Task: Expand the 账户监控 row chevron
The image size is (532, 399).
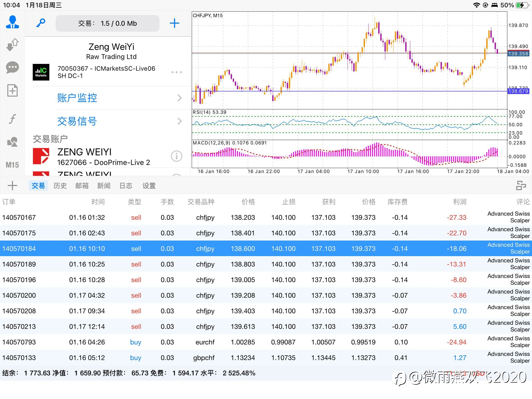Action: point(179,98)
